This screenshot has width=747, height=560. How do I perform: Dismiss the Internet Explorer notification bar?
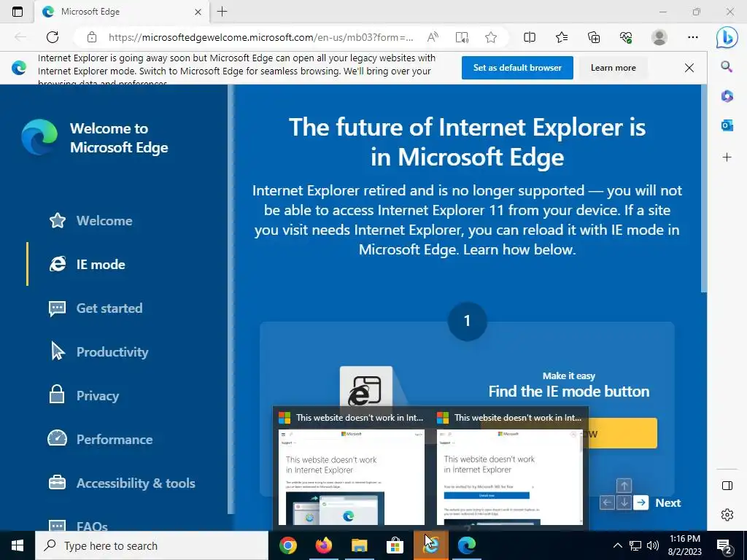[689, 68]
